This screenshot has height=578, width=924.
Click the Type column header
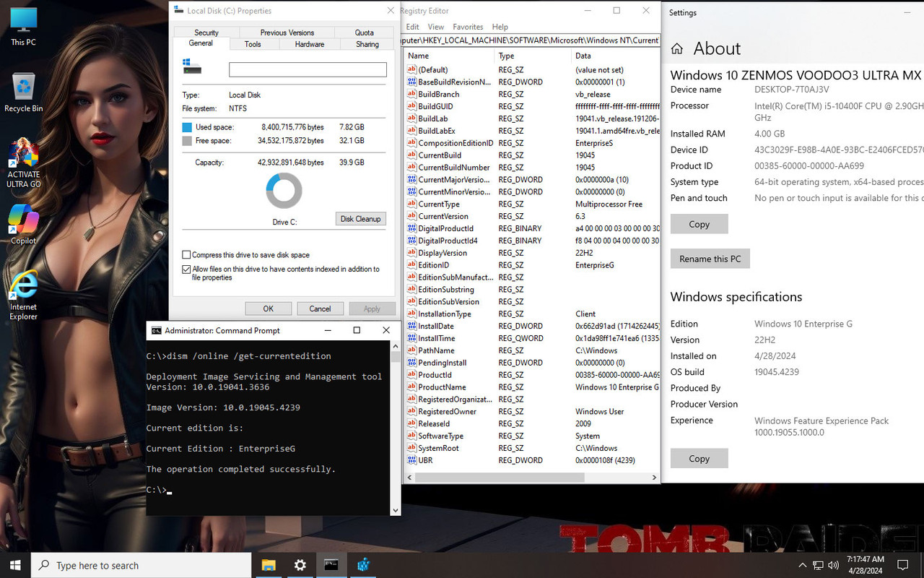click(533, 56)
